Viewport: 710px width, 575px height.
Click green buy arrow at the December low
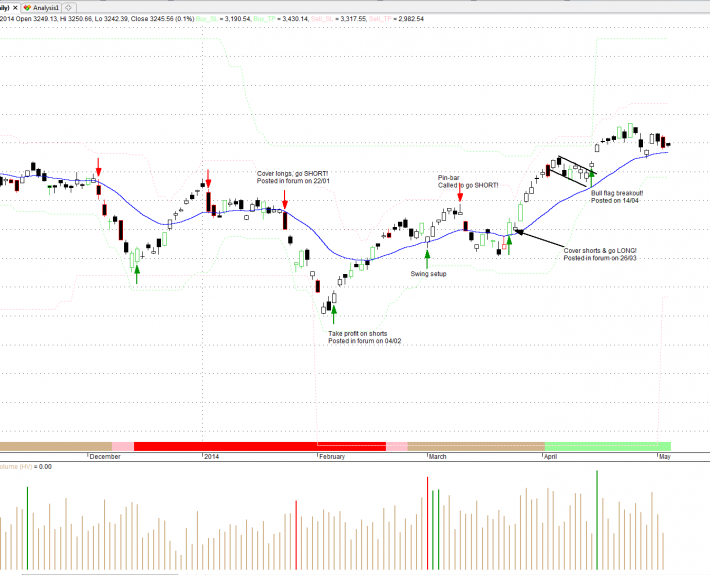(137, 272)
